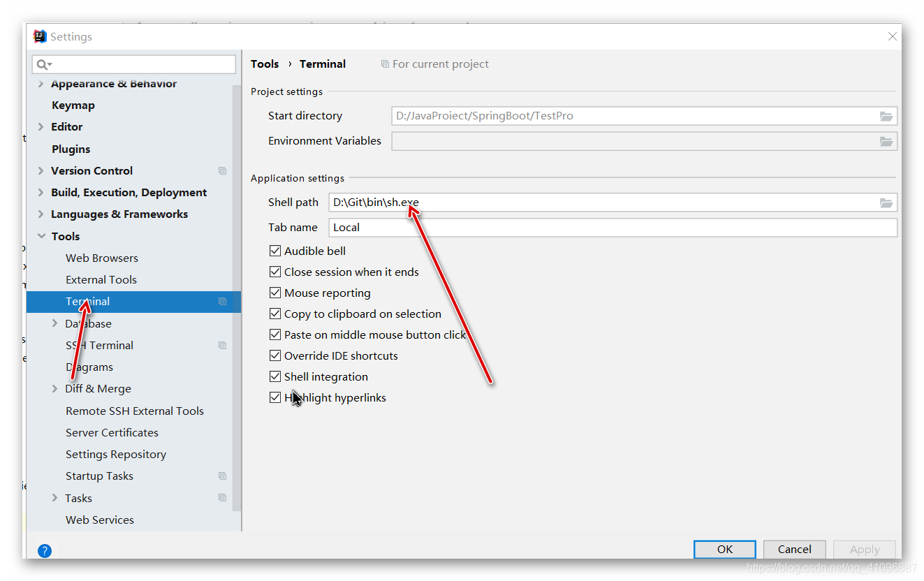Open Server Certificates settings
Viewport: 924px width, 581px height.
pyautogui.click(x=112, y=432)
